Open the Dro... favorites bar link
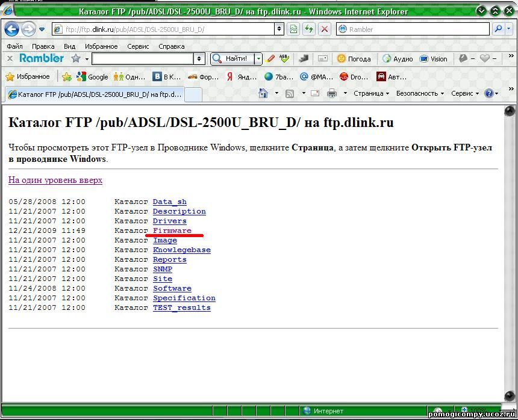This screenshot has height=420, width=518. (x=354, y=77)
